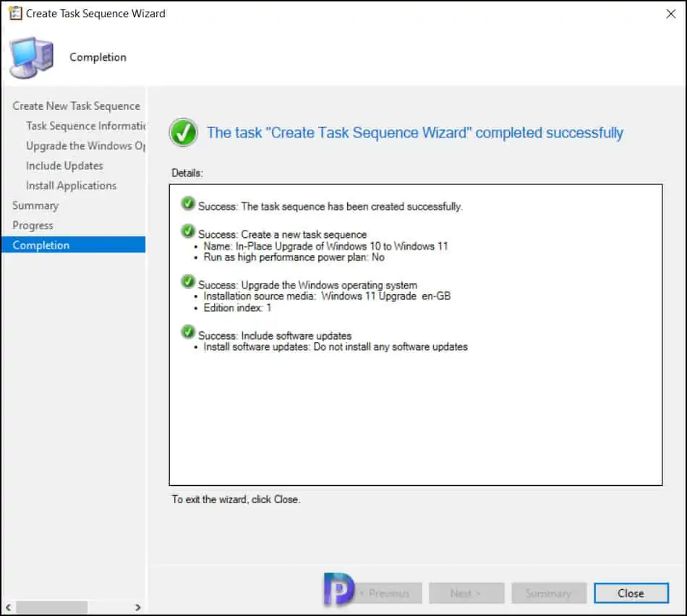The height and width of the screenshot is (616, 687).
Task: Select 'Include Updates' step in sidebar
Action: (x=64, y=166)
